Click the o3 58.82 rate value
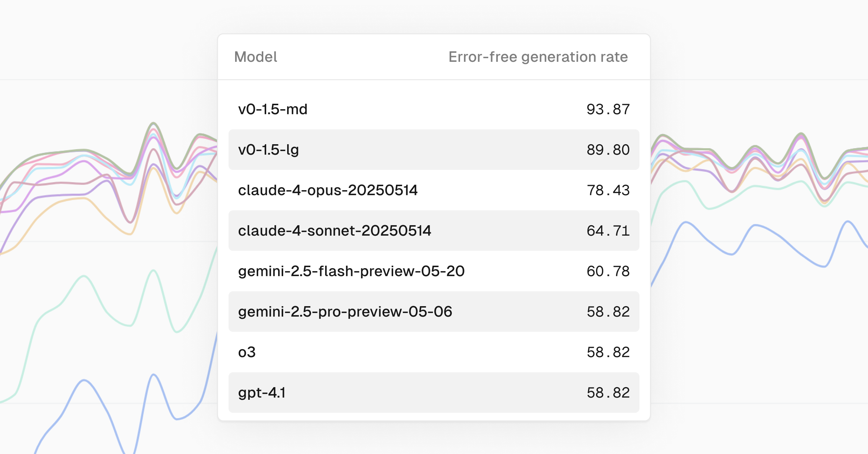Viewport: 868px width, 454px height. pyautogui.click(x=608, y=352)
